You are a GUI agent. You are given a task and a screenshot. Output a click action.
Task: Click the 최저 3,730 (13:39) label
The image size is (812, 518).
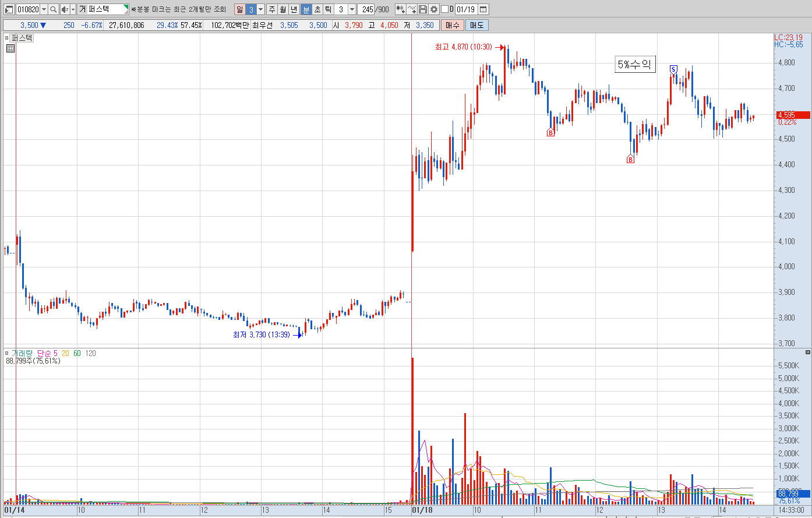point(261,334)
